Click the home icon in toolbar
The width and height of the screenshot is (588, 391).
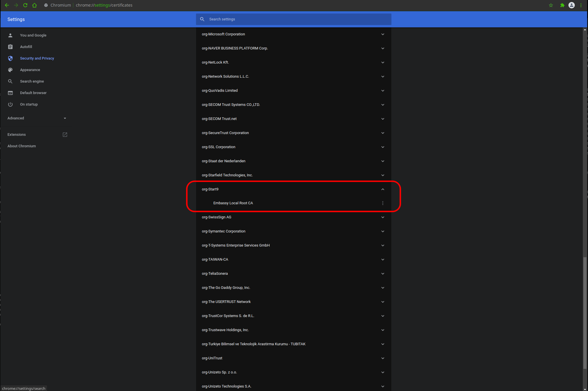(x=34, y=5)
